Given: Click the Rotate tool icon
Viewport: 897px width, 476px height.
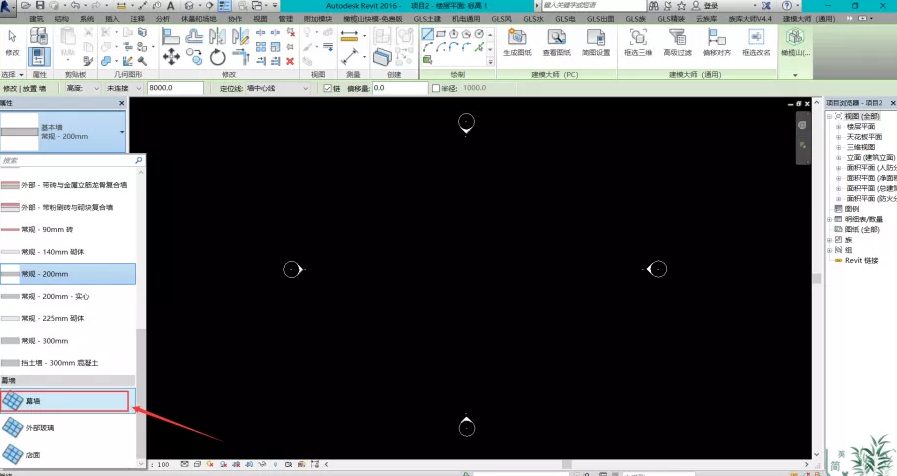Looking at the screenshot, I should pyautogui.click(x=217, y=57).
